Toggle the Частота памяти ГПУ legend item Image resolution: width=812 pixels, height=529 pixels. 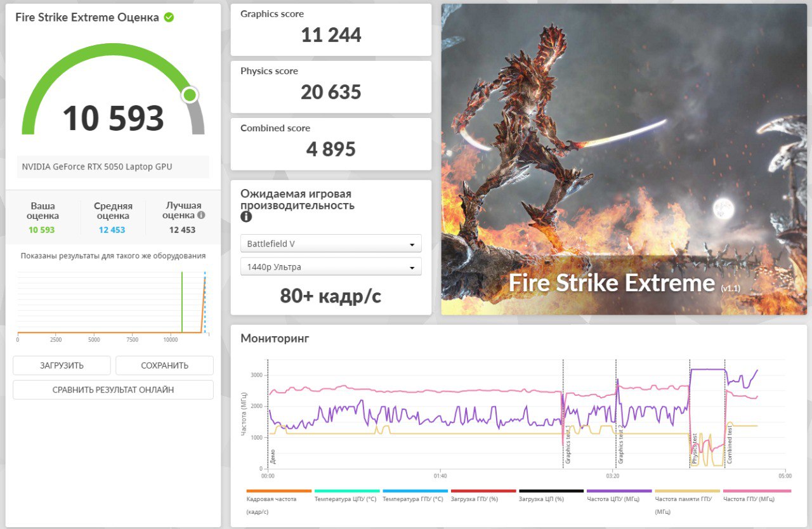pyautogui.click(x=687, y=501)
